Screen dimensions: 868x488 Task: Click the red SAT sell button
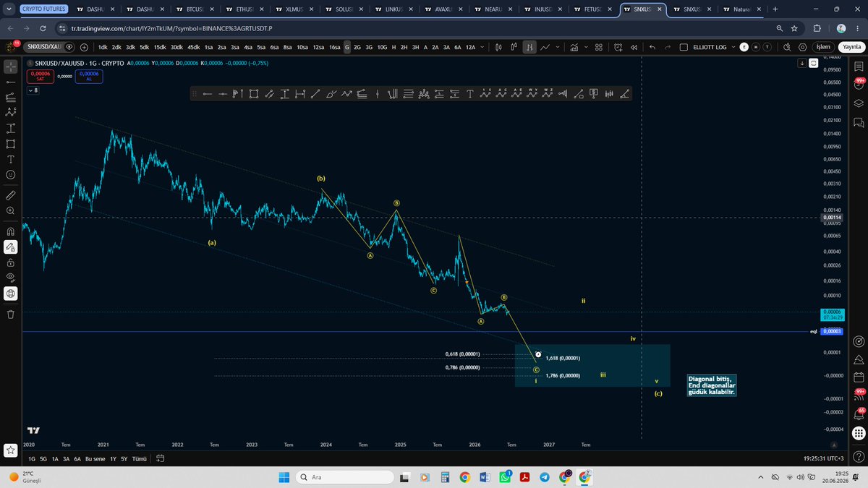pyautogui.click(x=41, y=76)
